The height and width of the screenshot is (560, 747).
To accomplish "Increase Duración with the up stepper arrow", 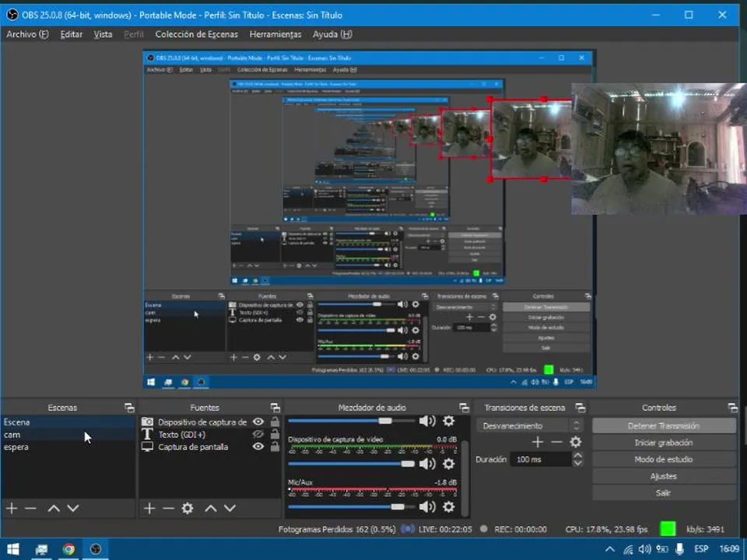I will (578, 455).
